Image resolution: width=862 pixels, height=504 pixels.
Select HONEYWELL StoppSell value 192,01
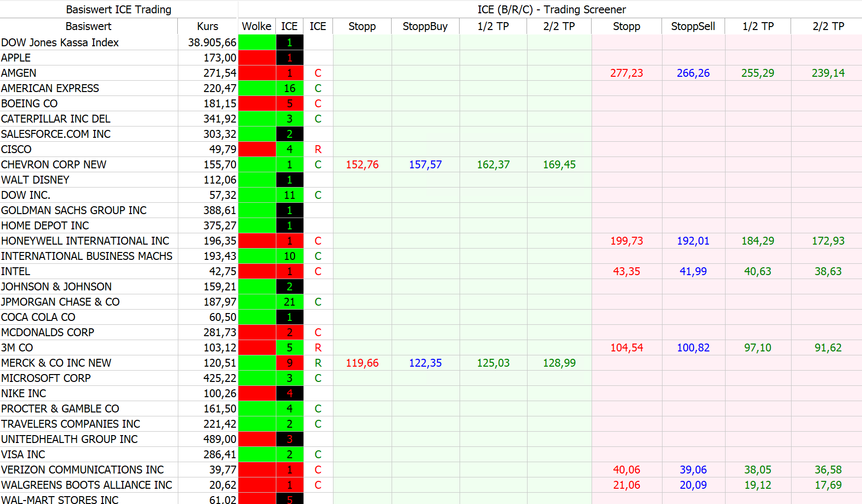[693, 241]
